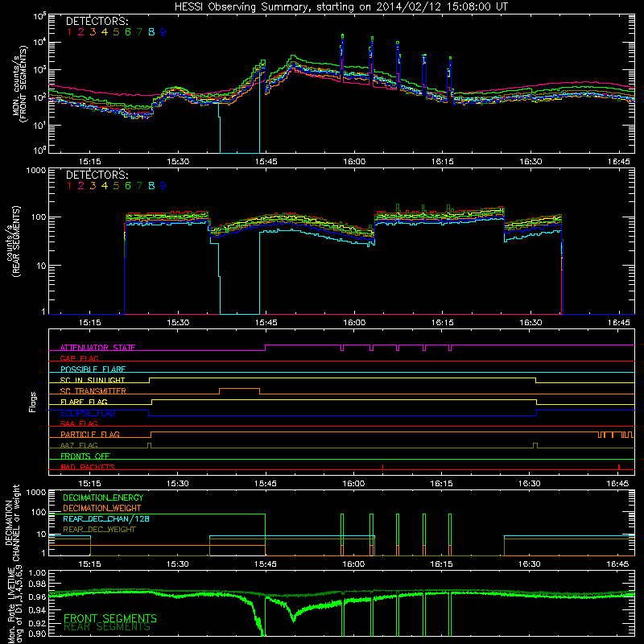Click the 15:30 tick label under decimation plot

[x=177, y=564]
